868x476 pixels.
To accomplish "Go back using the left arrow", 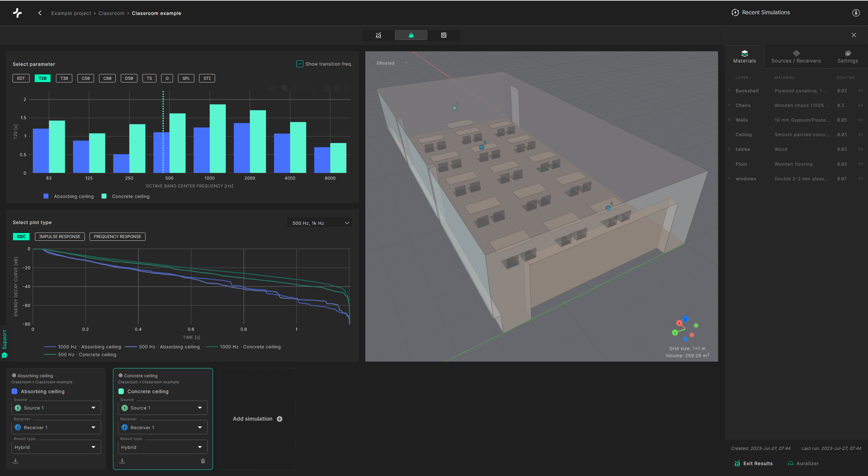I will click(40, 13).
